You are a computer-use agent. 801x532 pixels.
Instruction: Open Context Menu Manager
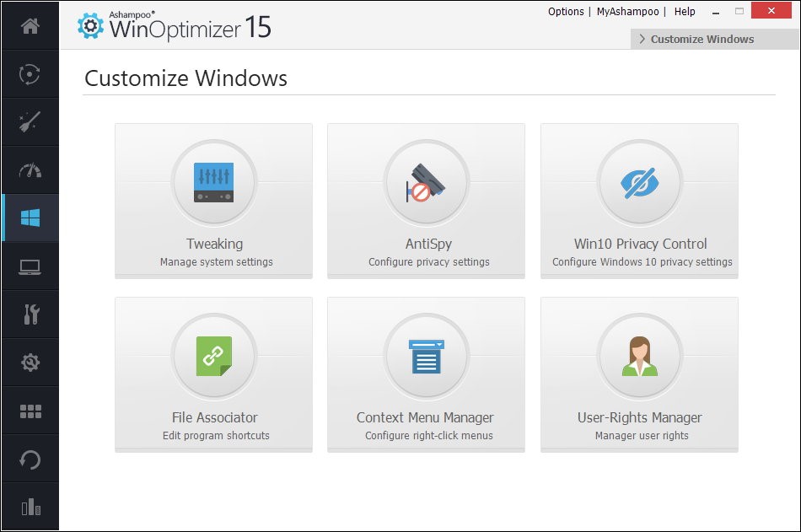point(426,374)
